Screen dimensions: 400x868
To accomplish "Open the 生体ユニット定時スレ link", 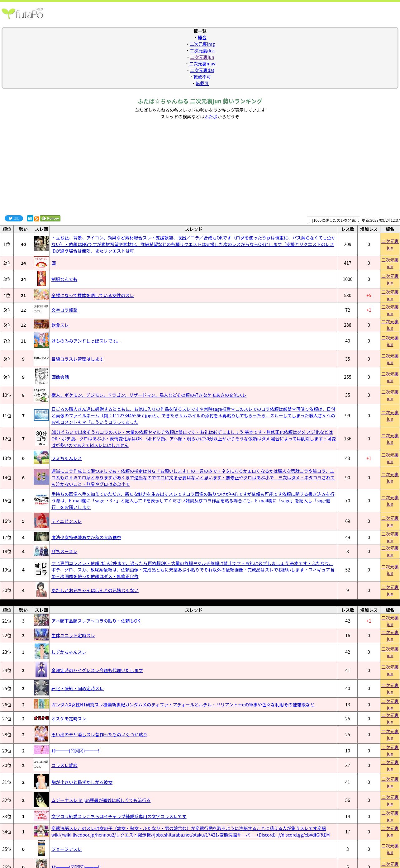I will (x=73, y=635).
